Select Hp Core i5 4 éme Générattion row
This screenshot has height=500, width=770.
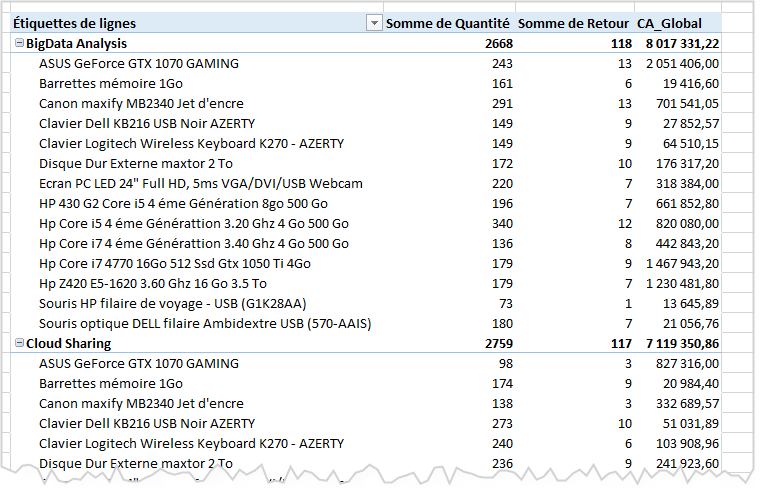pyautogui.click(x=194, y=223)
